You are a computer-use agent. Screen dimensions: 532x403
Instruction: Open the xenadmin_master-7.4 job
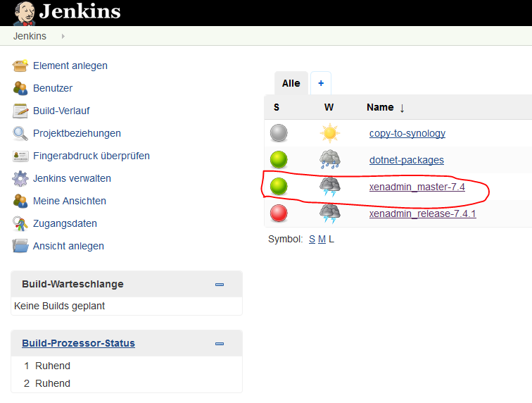[417, 187]
